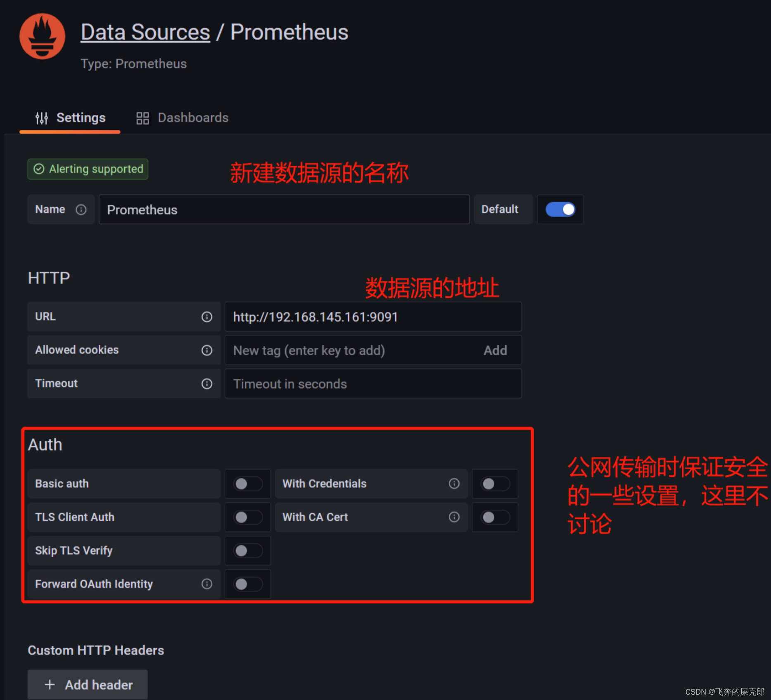Image resolution: width=771 pixels, height=700 pixels.
Task: Click the Add header button
Action: [88, 684]
